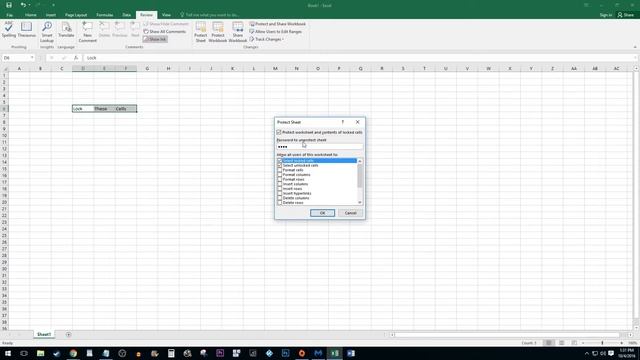This screenshot has height=360, width=640.
Task: Launch Smart Lookup
Action: click(47, 32)
